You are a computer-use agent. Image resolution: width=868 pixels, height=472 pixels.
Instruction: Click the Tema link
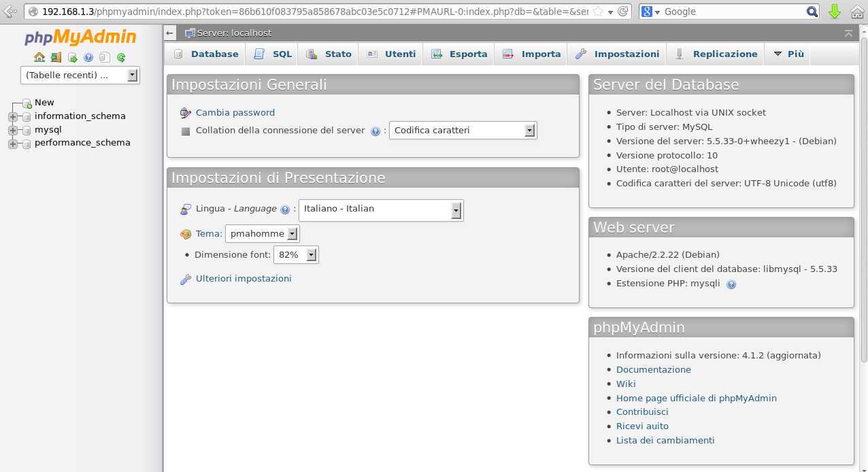tap(209, 234)
